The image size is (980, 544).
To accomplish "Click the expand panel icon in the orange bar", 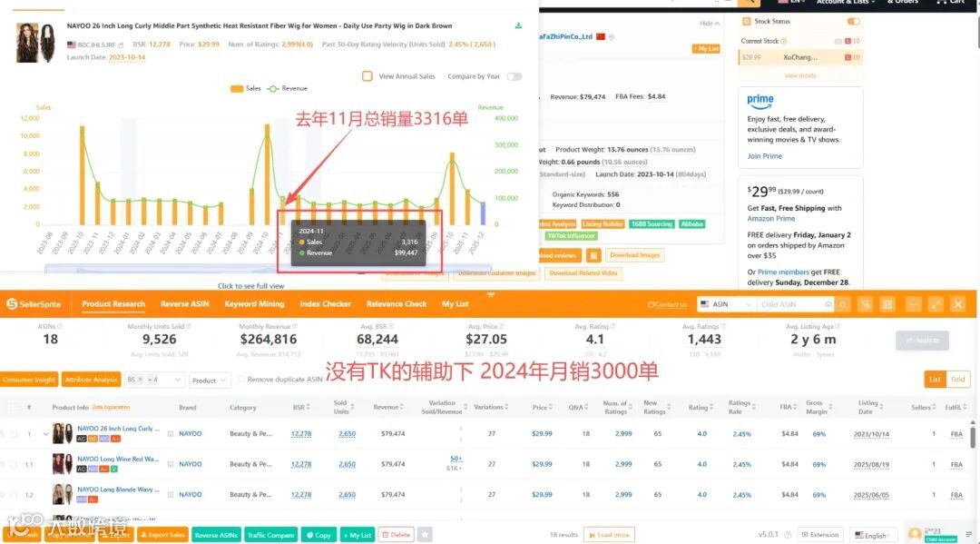I will coord(935,304).
